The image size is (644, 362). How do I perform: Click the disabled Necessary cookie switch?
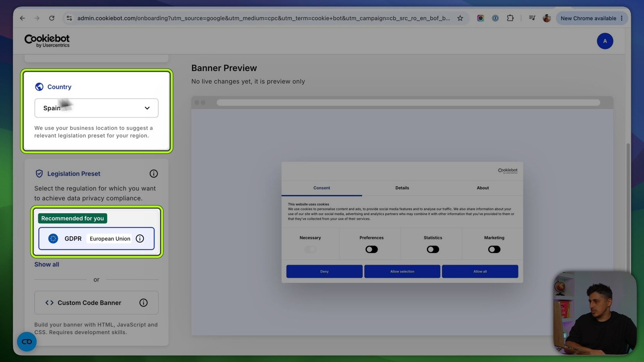(310, 249)
